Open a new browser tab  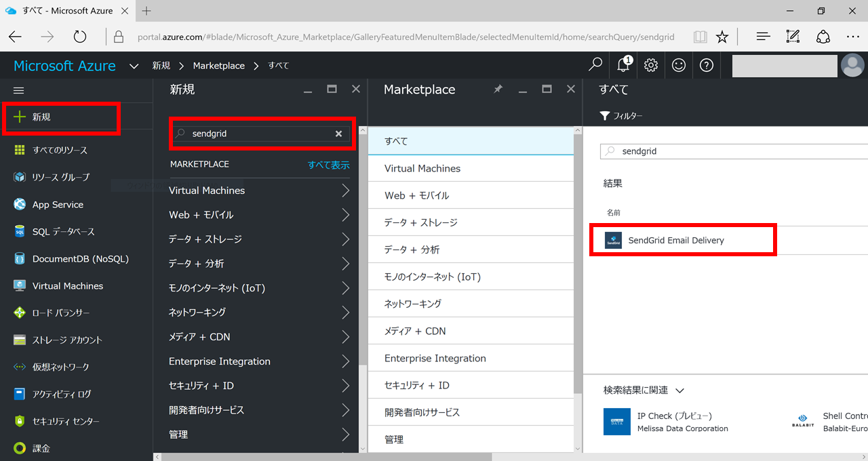point(146,11)
